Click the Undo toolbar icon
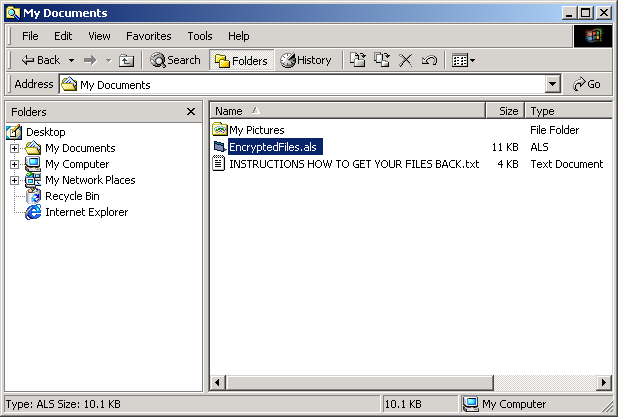This screenshot has height=417, width=618. point(429,60)
